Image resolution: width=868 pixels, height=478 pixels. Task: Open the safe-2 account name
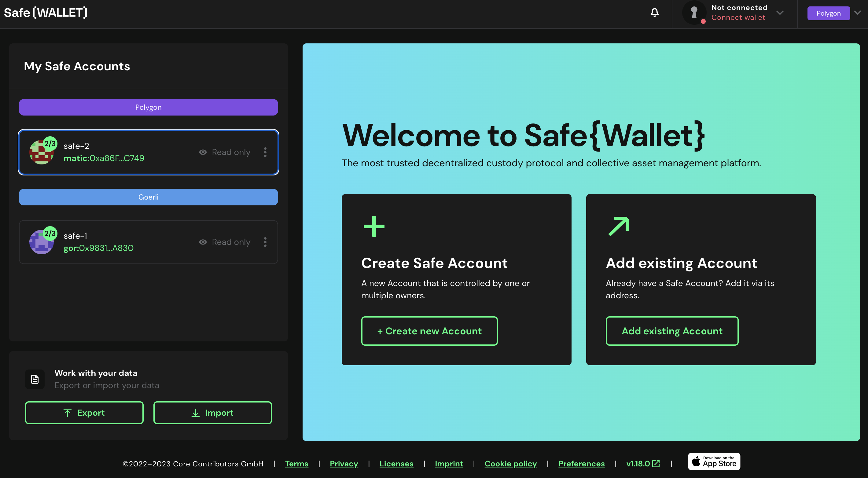tap(76, 146)
